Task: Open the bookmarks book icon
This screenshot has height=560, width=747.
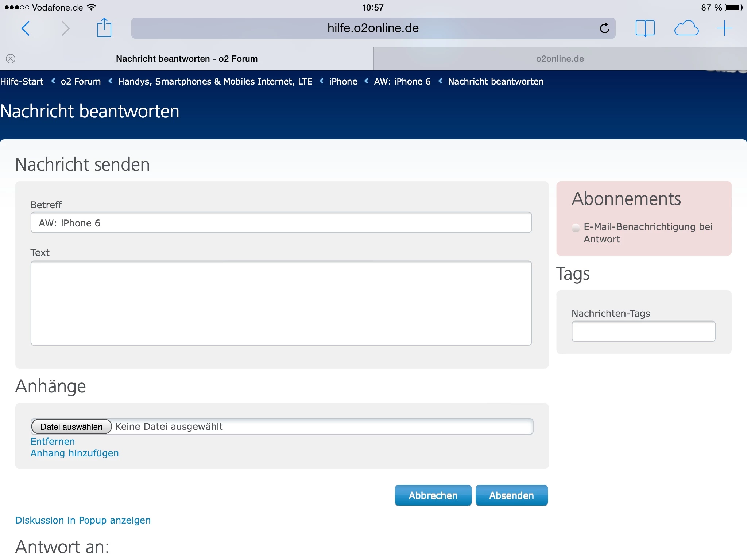Action: (x=645, y=28)
